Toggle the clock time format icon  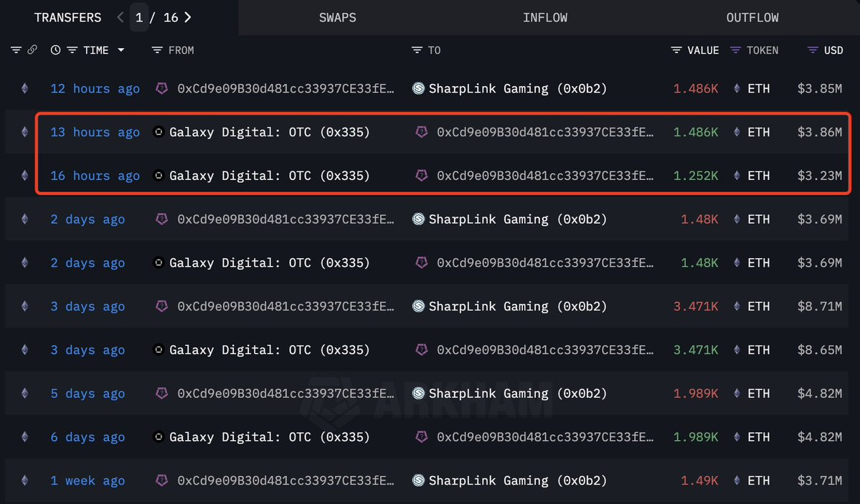tap(55, 50)
